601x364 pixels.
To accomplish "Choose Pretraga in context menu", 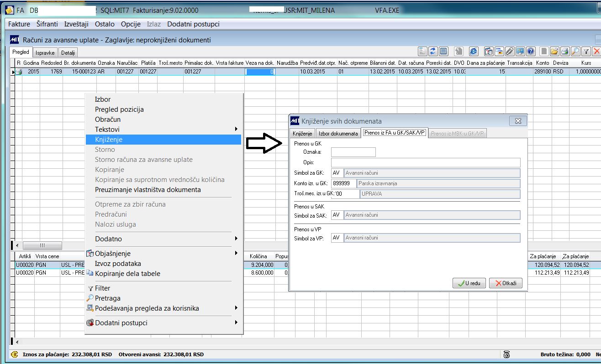I will (164, 298).
